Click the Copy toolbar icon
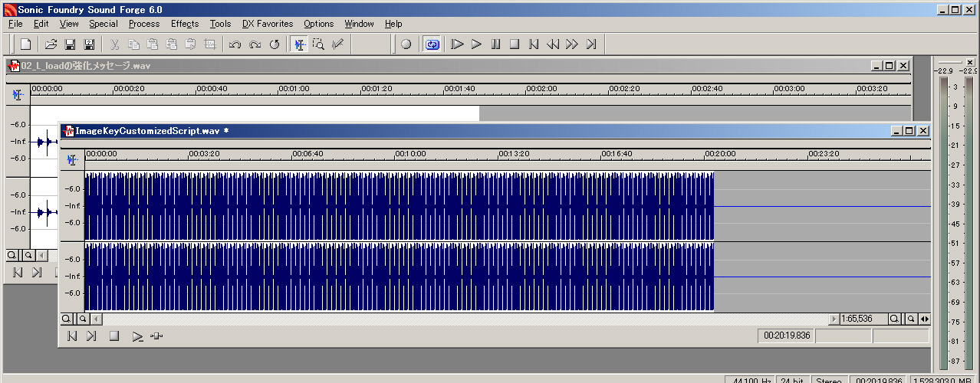The width and height of the screenshot is (980, 383). [x=133, y=44]
